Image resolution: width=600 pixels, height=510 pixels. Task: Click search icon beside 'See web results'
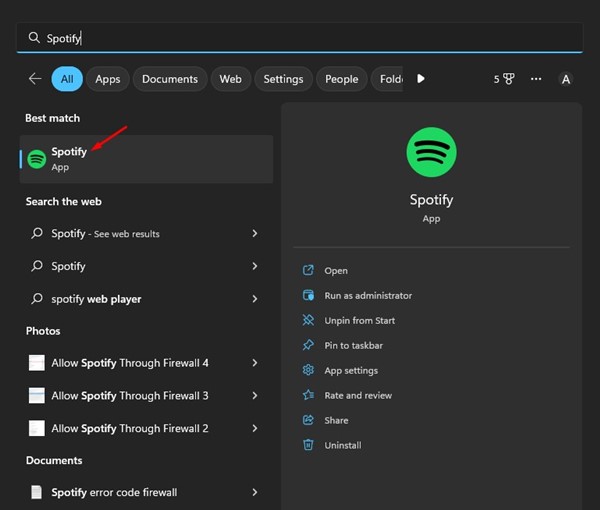[37, 233]
